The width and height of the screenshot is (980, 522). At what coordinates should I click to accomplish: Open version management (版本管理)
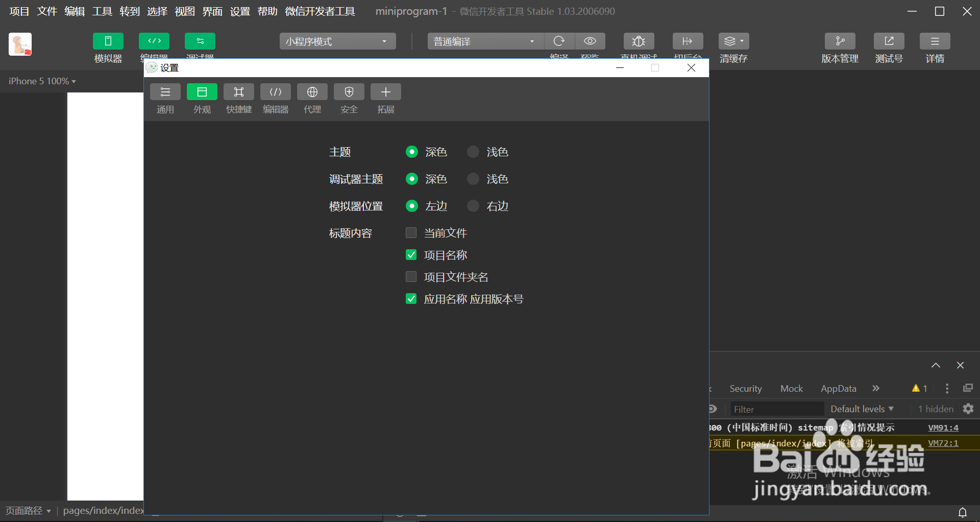[840, 41]
